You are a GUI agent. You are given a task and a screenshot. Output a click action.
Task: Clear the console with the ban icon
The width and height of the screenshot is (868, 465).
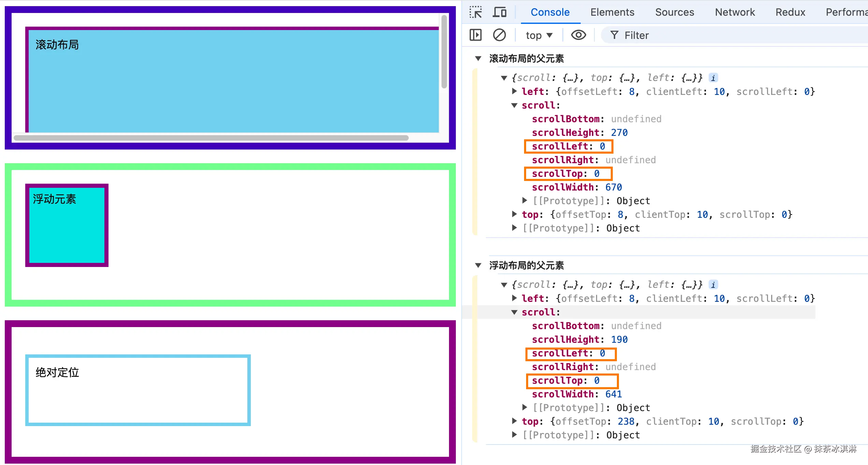click(x=499, y=35)
